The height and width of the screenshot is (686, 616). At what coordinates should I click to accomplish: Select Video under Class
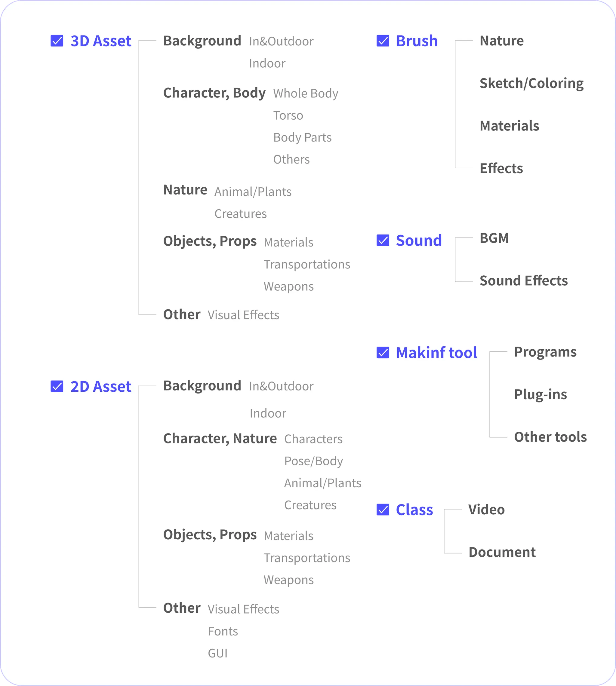point(486,510)
